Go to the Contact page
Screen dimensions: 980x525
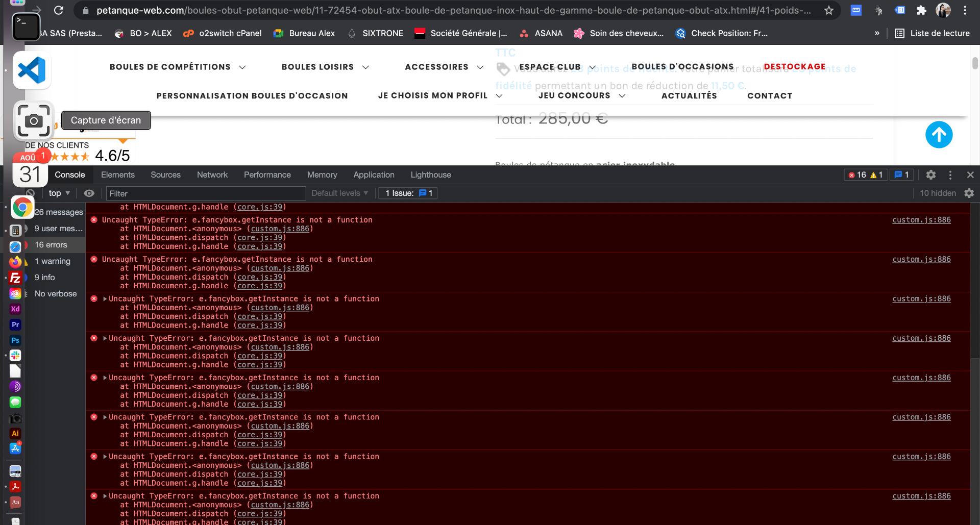pyautogui.click(x=770, y=95)
